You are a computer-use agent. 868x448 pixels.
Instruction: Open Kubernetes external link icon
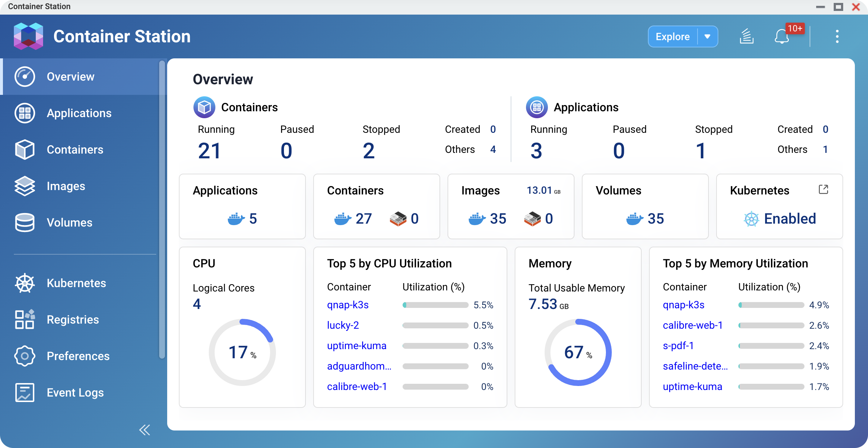[x=823, y=189]
